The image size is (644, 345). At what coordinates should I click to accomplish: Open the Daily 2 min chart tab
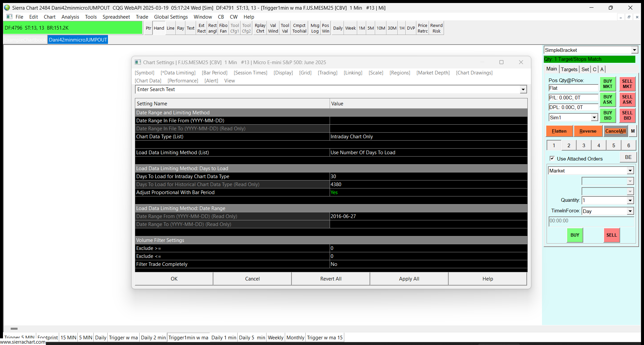pos(153,337)
